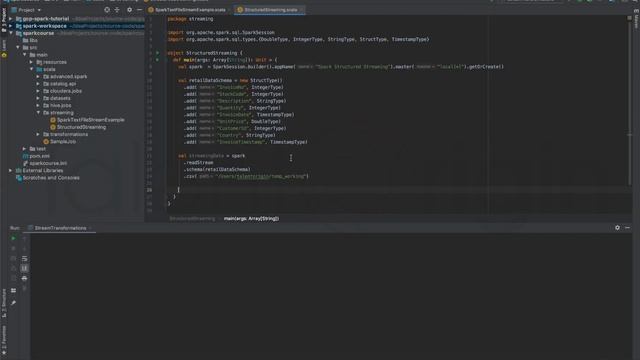
Task: Expand the catalog.api package
Action: 38,84
